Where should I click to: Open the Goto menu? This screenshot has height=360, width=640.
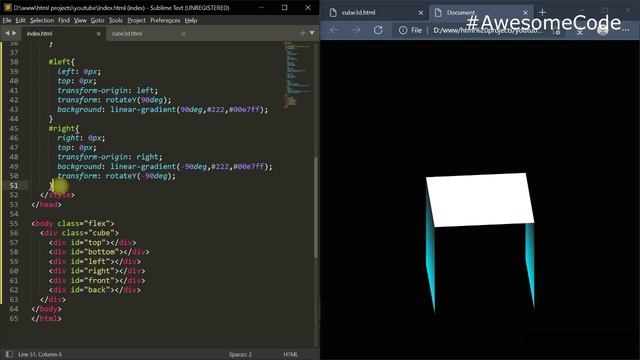tap(98, 20)
